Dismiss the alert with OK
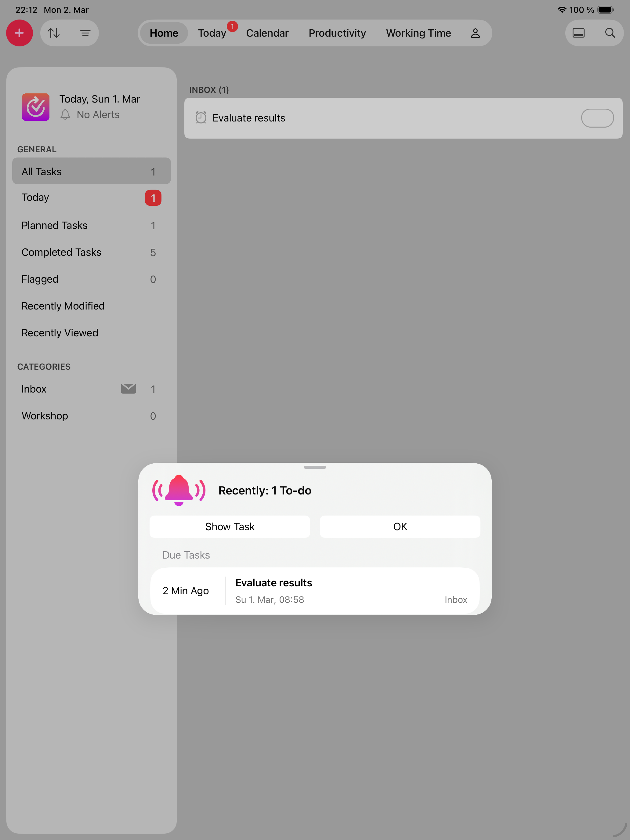This screenshot has height=840, width=630. 400,526
